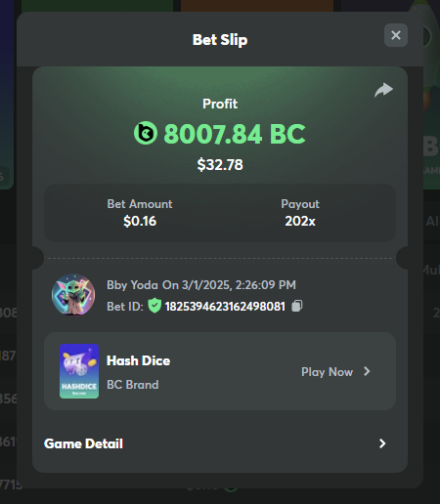This screenshot has width=440, height=504.
Task: Click the Game Detail arrow chevron
Action: [x=382, y=443]
